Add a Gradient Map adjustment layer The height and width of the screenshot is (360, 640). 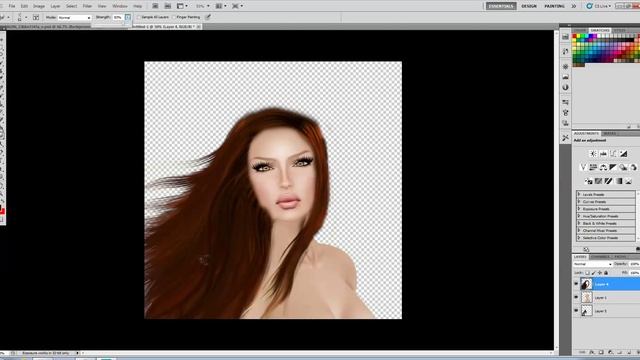tap(619, 181)
